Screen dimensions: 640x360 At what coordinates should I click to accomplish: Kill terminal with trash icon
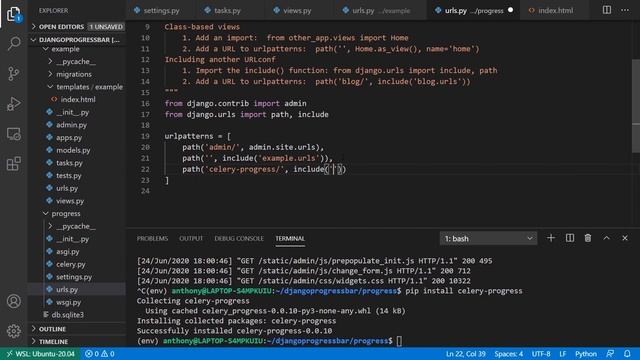pyautogui.click(x=588, y=238)
